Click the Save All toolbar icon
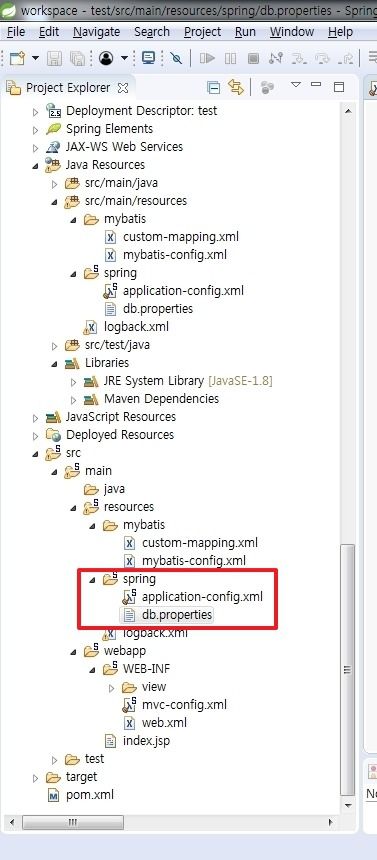 click(x=77, y=58)
